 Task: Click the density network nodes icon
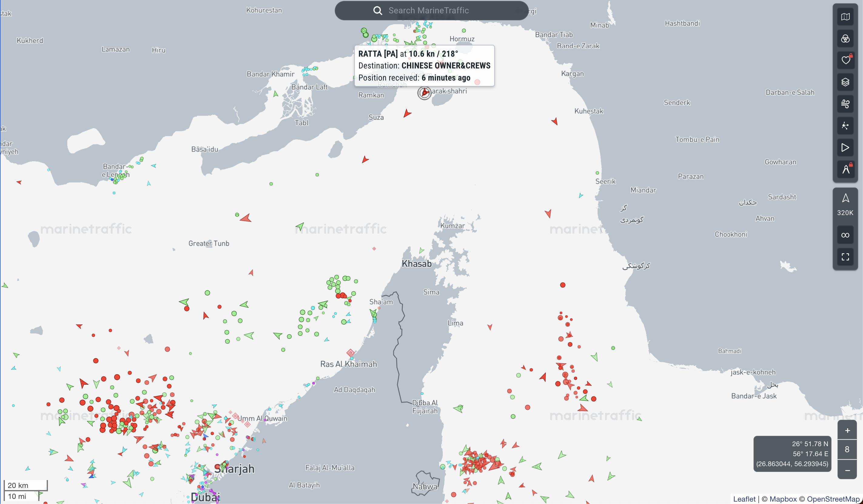click(x=845, y=126)
